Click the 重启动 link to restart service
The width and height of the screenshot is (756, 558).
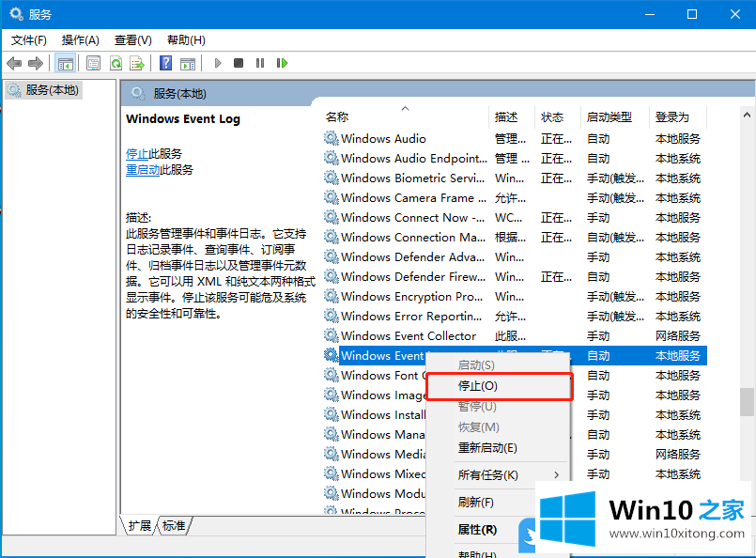coord(143,170)
